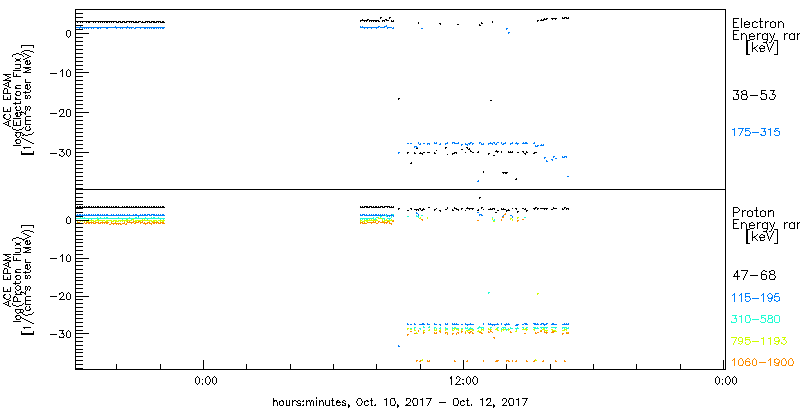Click the orange 1060-1900 proton legend label

763,362
